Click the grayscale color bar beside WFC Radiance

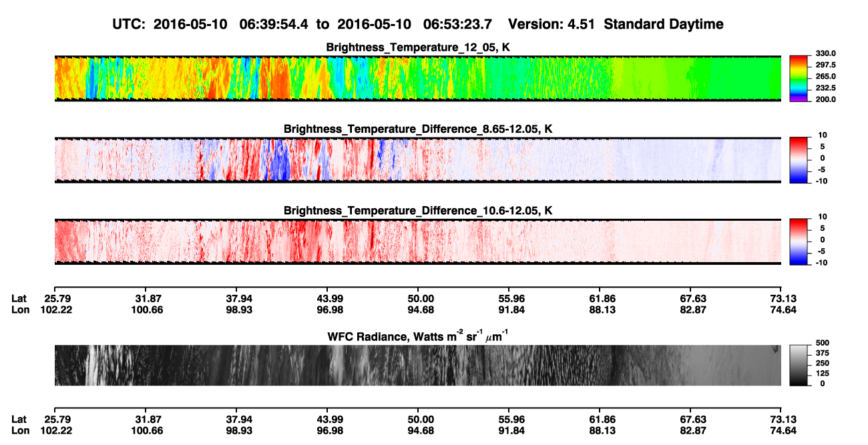tap(799, 366)
